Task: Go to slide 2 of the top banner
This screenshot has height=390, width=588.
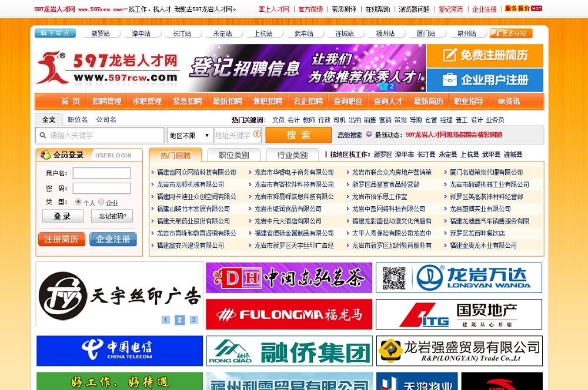Action: (392, 86)
